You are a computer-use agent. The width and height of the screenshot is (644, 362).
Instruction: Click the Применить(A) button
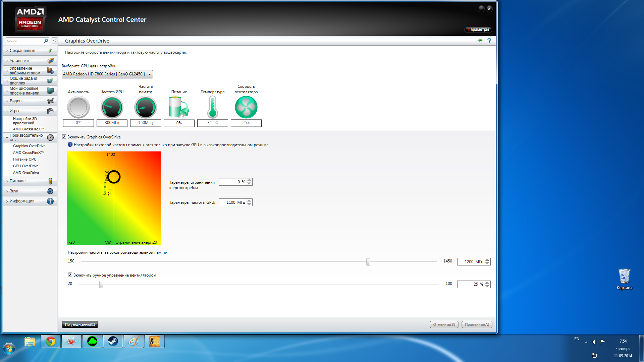tap(477, 324)
